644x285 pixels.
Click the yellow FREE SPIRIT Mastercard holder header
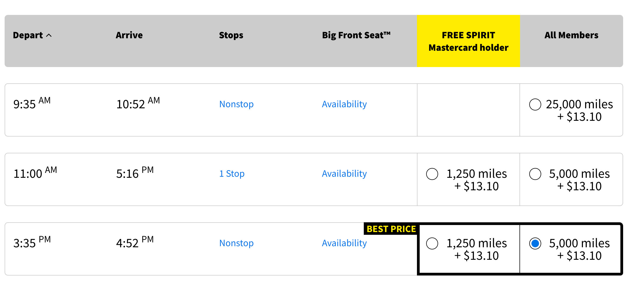pyautogui.click(x=468, y=41)
